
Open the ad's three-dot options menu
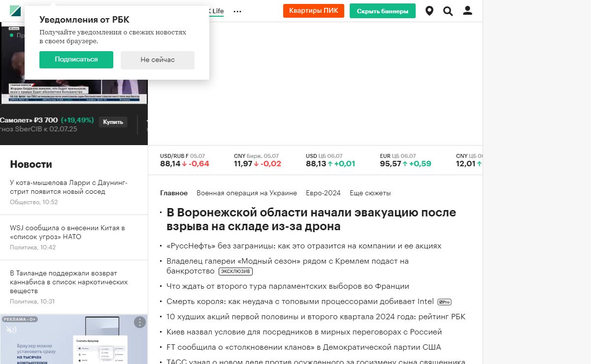pyautogui.click(x=140, y=322)
